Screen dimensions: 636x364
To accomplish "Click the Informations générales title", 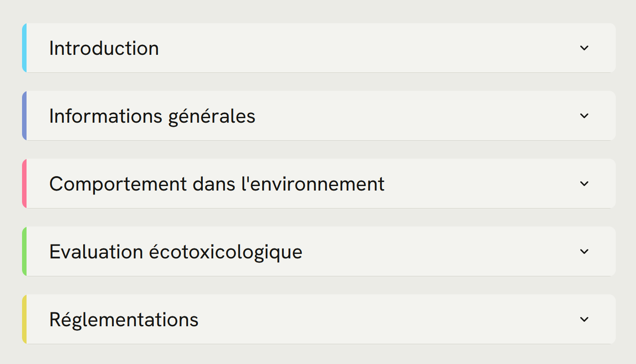I will click(152, 115).
